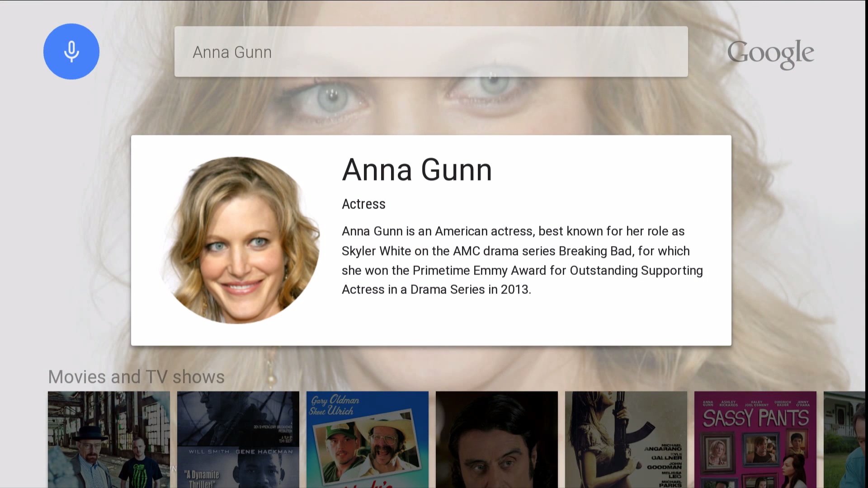
Task: Click the large Anna Gunn name heading
Action: tap(417, 170)
